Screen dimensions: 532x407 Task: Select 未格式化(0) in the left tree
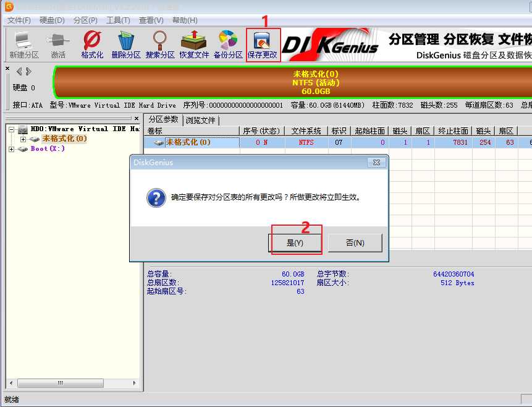(64, 139)
